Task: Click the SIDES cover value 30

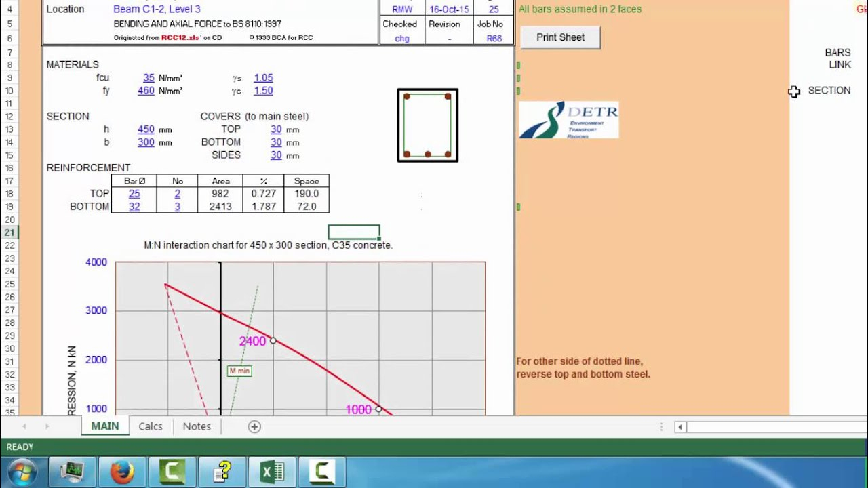Action: [276, 155]
